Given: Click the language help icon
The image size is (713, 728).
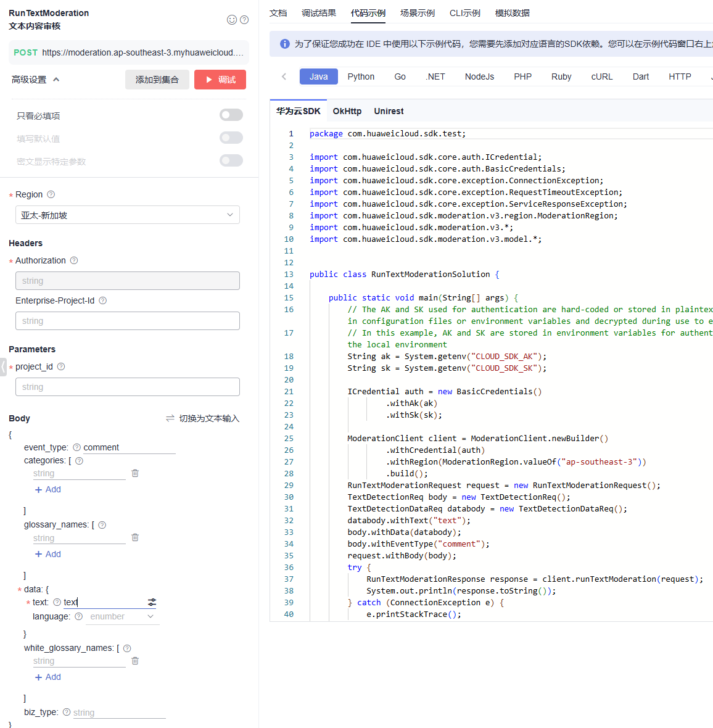Looking at the screenshot, I should coord(78,616).
